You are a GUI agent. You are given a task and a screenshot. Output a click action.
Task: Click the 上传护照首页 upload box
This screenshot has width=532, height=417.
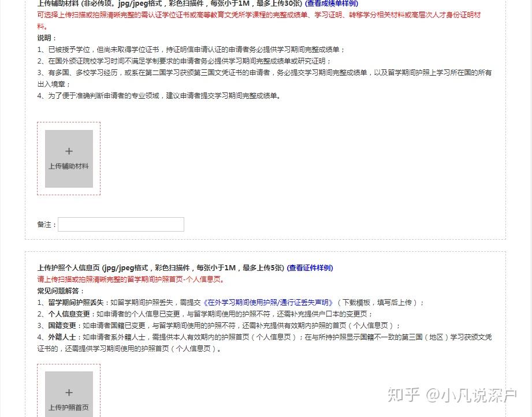point(69,394)
